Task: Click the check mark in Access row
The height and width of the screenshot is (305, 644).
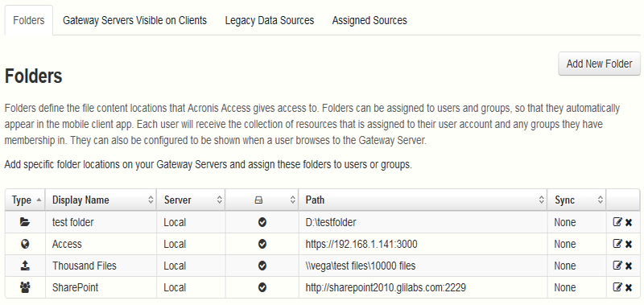Action: point(262,245)
